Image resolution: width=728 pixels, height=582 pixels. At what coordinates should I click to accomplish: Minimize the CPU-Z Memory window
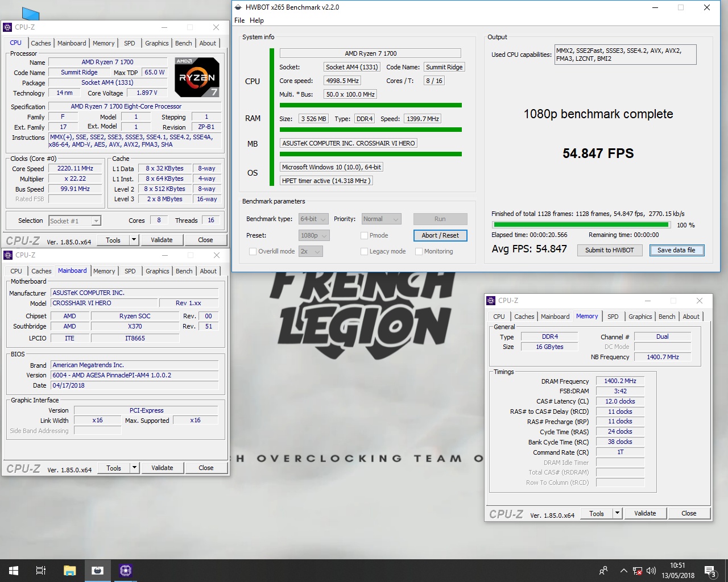[648, 300]
